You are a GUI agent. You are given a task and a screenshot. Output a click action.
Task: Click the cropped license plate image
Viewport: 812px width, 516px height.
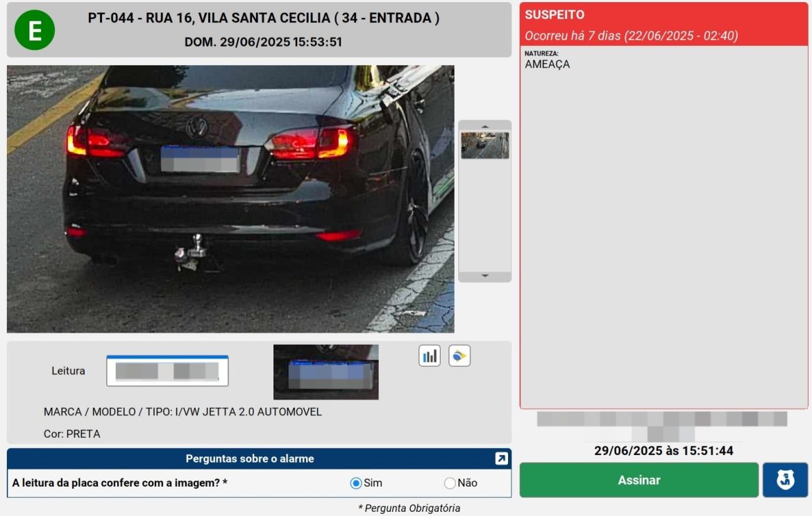(325, 372)
